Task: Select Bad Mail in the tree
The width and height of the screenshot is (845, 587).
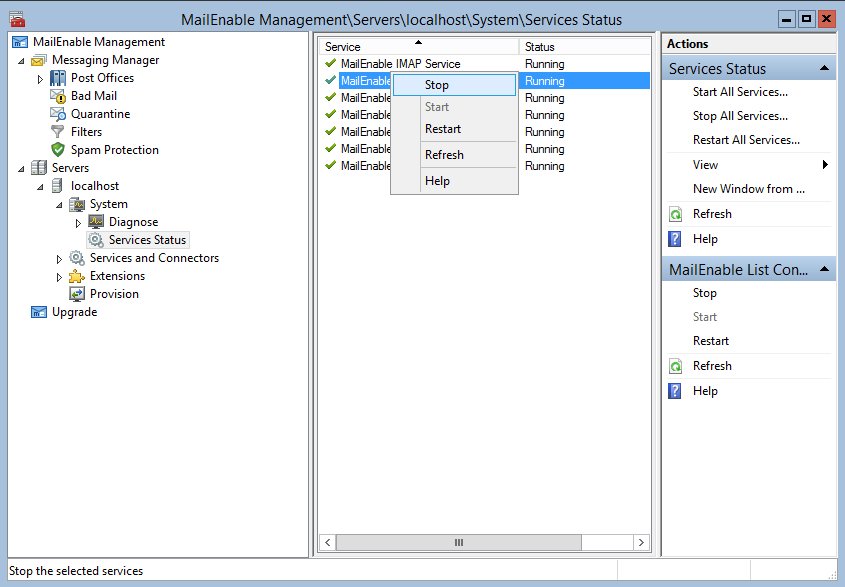Action: [94, 96]
